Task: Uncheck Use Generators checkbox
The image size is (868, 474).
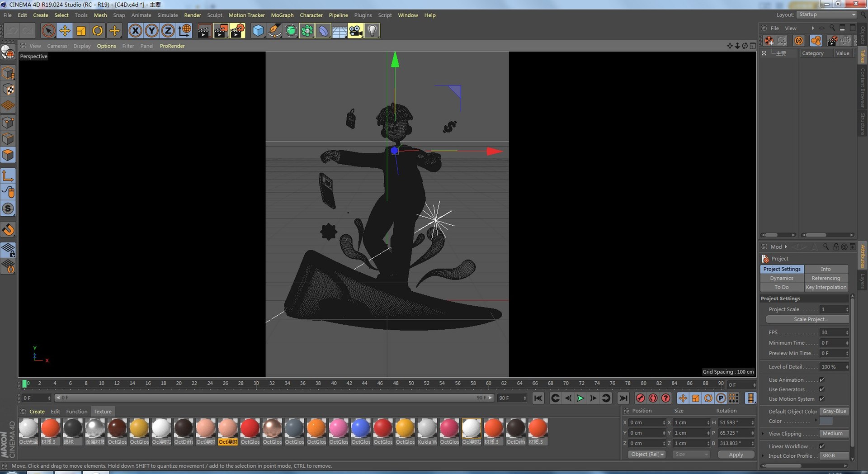Action: tap(822, 389)
